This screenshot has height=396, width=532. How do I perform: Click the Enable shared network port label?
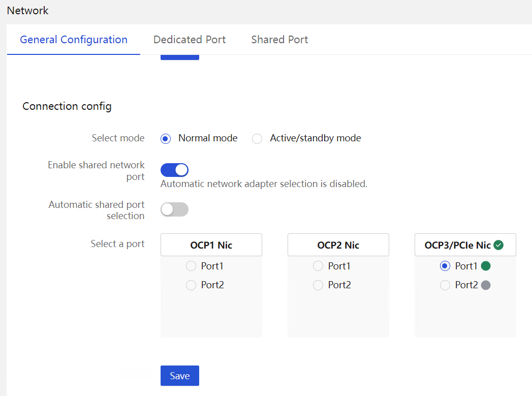[96, 171]
